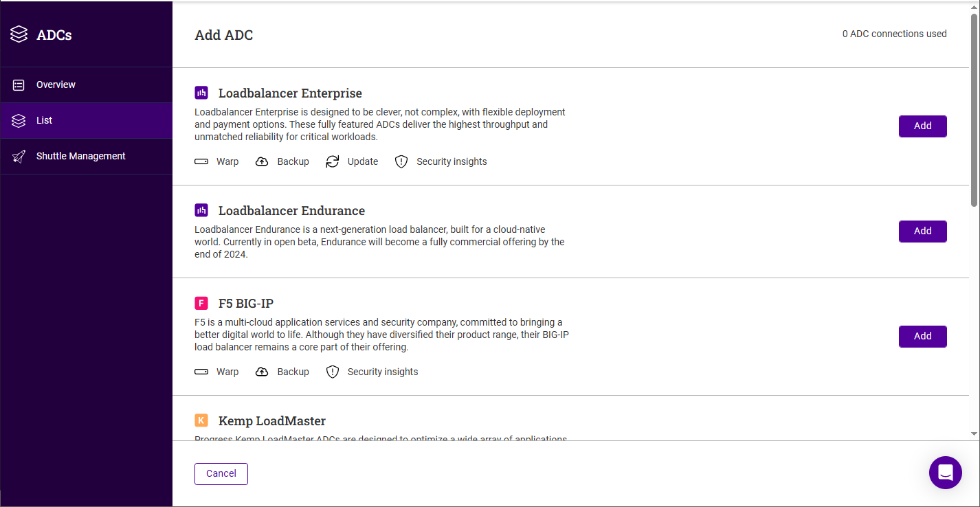Click the Update refresh icon under Loadbalancer Enterprise
Viewport: 980px width, 507px height.
[x=333, y=161]
